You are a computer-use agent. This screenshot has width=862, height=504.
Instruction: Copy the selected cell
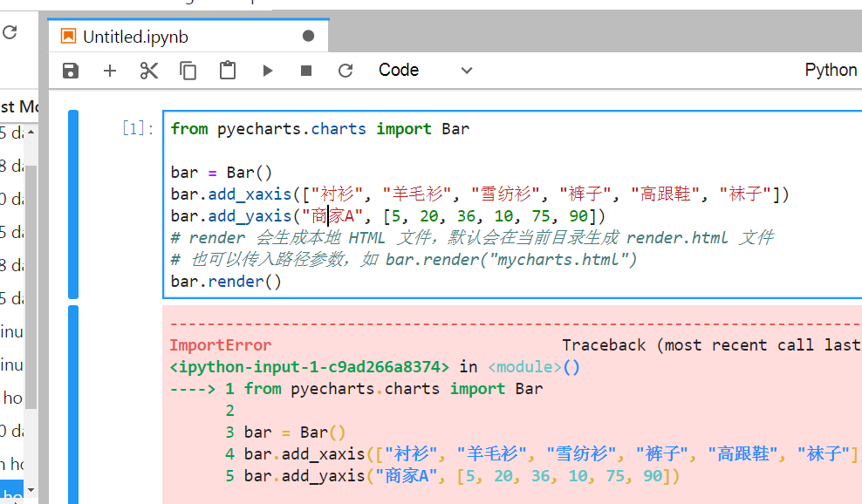[188, 71]
